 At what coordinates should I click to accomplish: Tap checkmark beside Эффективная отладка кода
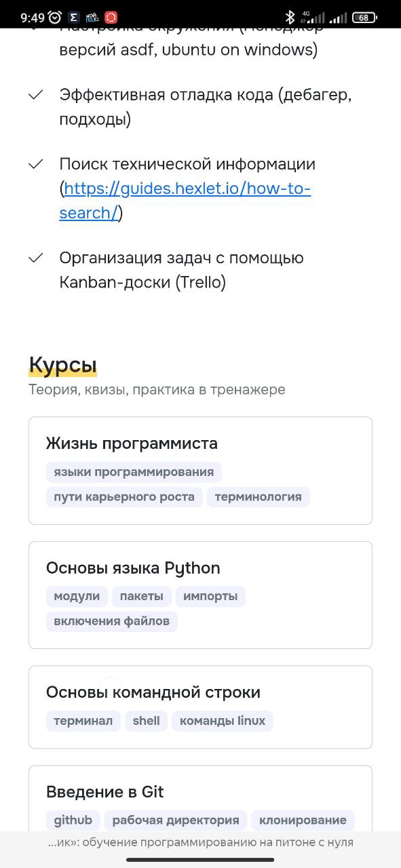(x=36, y=95)
